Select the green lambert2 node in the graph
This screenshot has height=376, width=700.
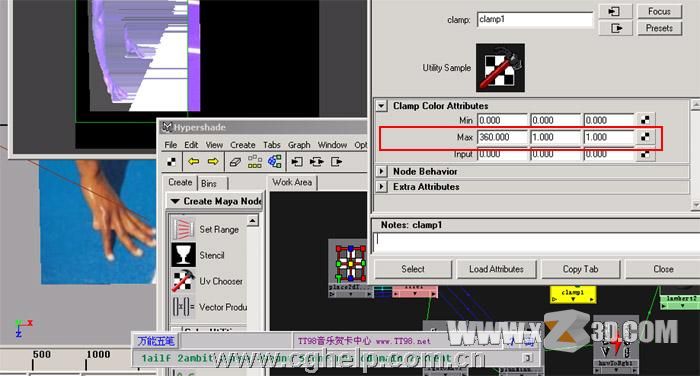tap(680, 301)
